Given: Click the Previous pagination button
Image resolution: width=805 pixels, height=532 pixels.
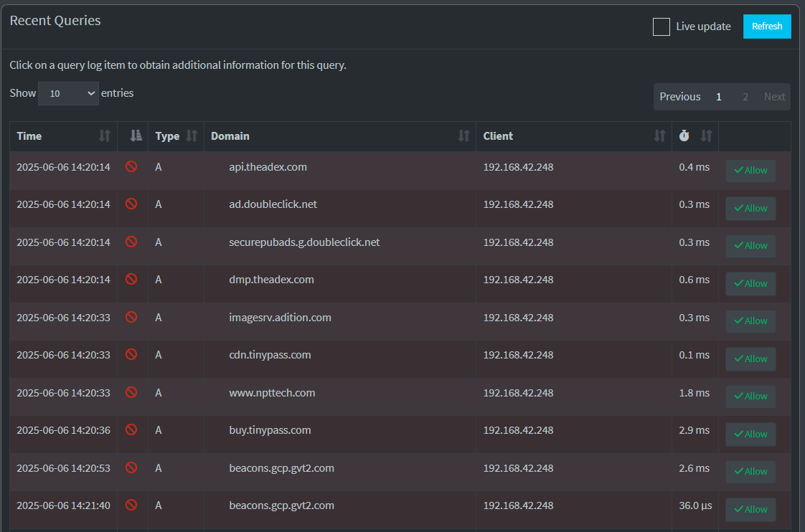Looking at the screenshot, I should click(679, 97).
